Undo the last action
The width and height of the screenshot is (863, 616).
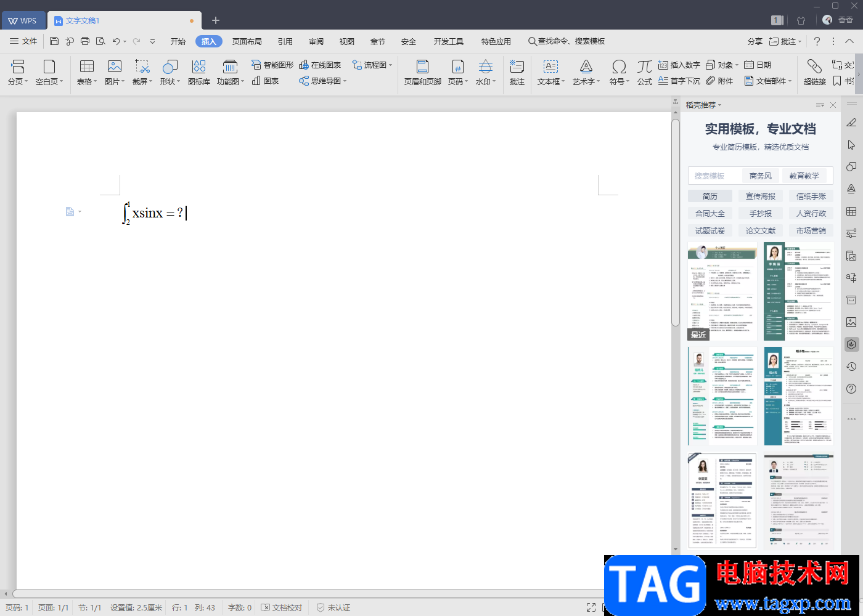(x=116, y=41)
